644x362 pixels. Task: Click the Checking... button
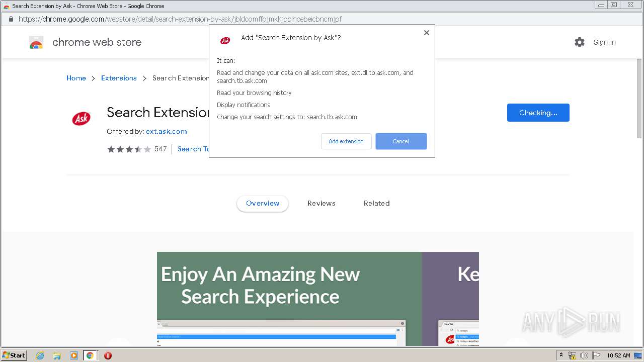click(538, 113)
